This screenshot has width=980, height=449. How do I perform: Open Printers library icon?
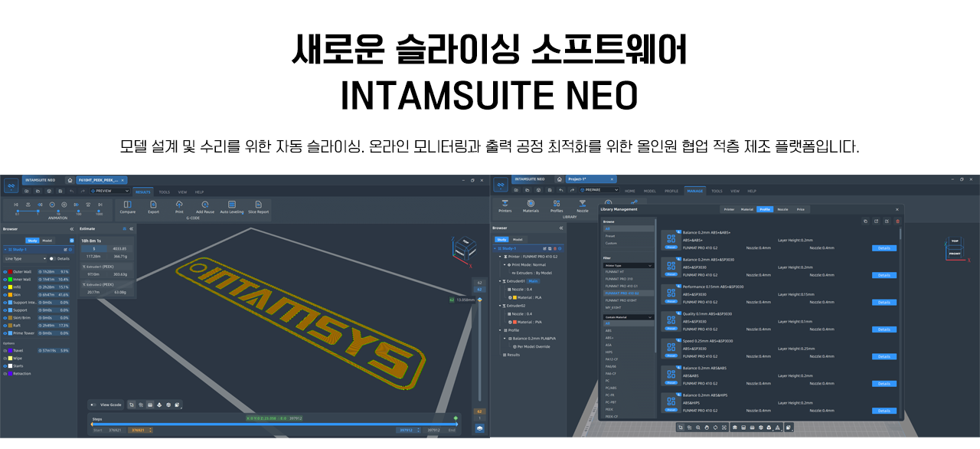click(505, 203)
